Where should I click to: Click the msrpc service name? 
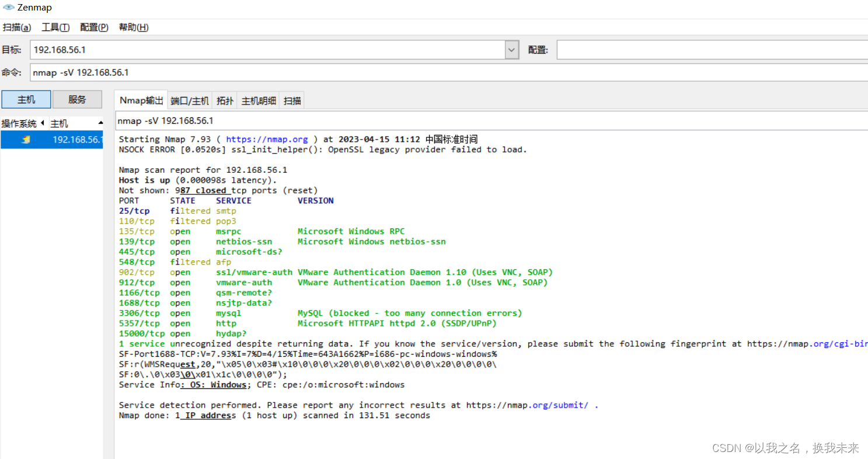228,231
